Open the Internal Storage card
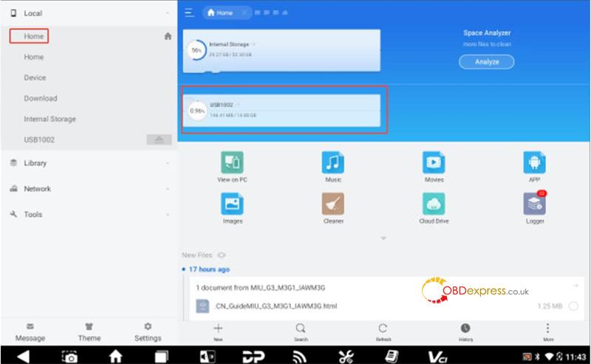This screenshot has width=591, height=364. [x=281, y=50]
